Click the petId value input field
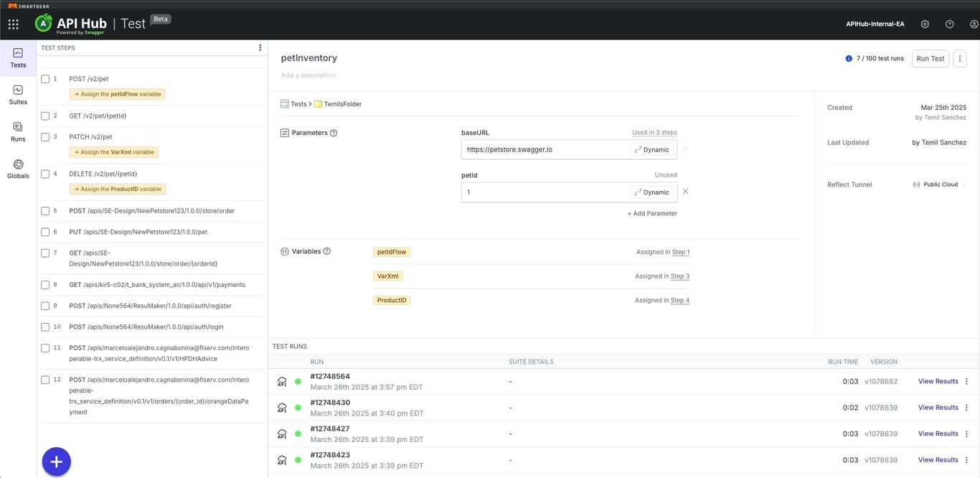 545,192
